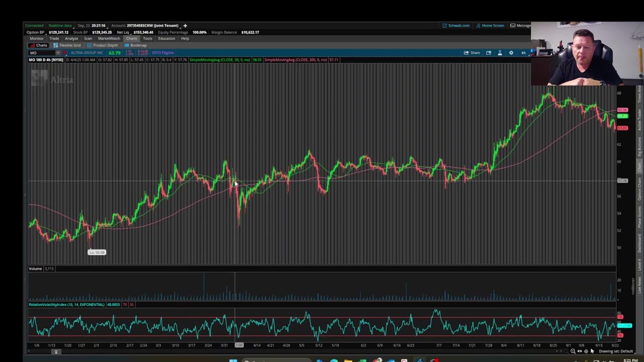Click the chart snapshot icon beside Share
Viewport: 644px width, 362px height.
[489, 53]
